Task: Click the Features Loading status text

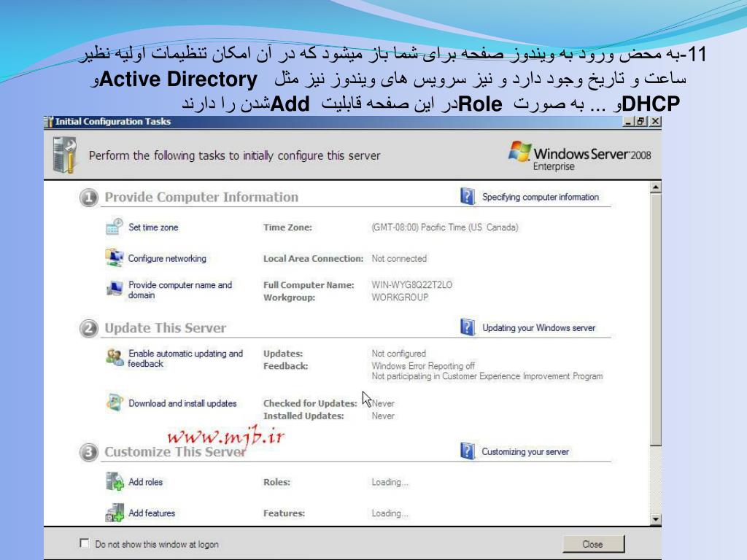Action: 390,513
